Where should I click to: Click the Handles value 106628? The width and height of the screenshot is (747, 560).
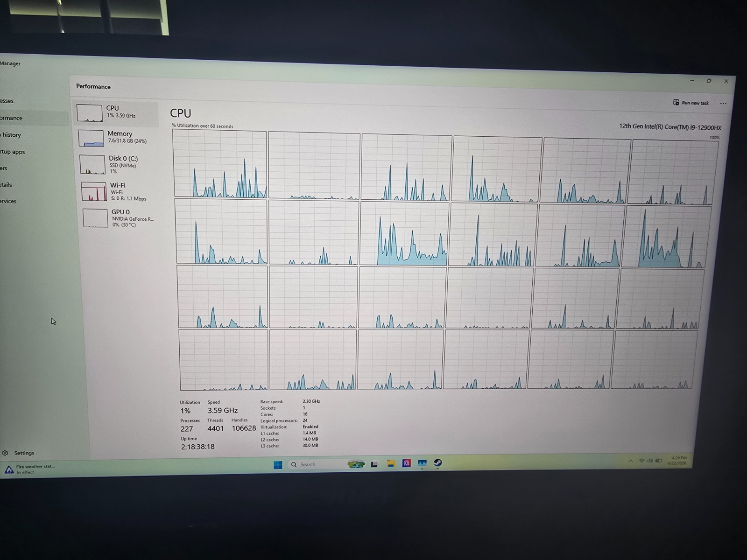pos(244,428)
